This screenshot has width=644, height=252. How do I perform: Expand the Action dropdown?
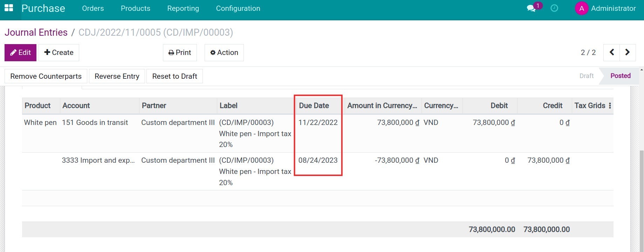(224, 52)
